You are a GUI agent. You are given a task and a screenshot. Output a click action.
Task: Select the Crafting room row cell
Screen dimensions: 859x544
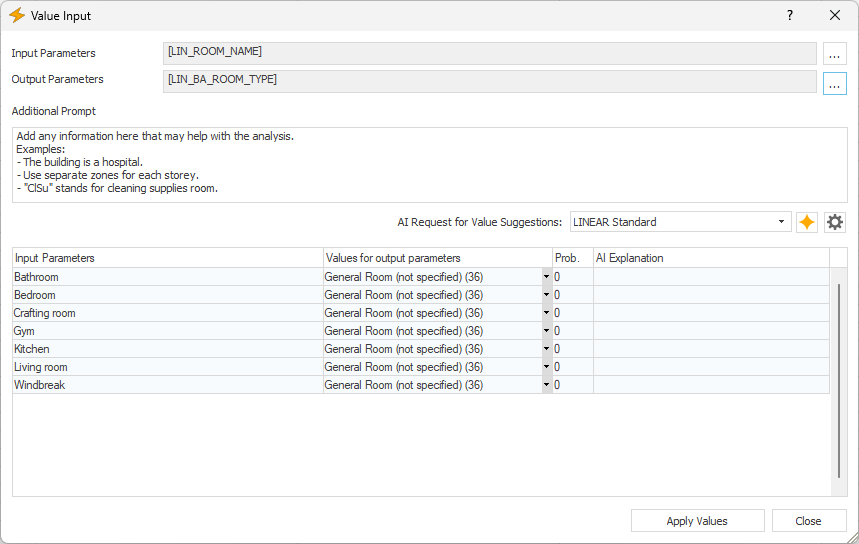click(x=168, y=313)
